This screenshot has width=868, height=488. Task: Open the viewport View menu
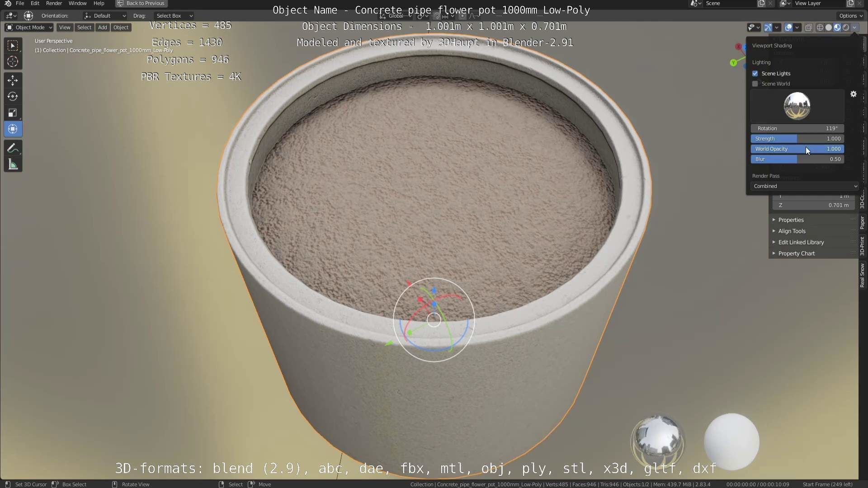(65, 28)
